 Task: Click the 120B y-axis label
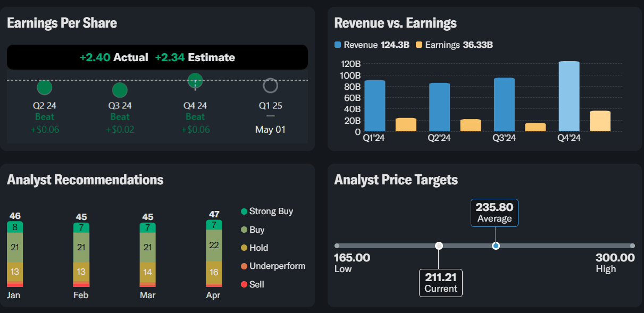(x=350, y=64)
